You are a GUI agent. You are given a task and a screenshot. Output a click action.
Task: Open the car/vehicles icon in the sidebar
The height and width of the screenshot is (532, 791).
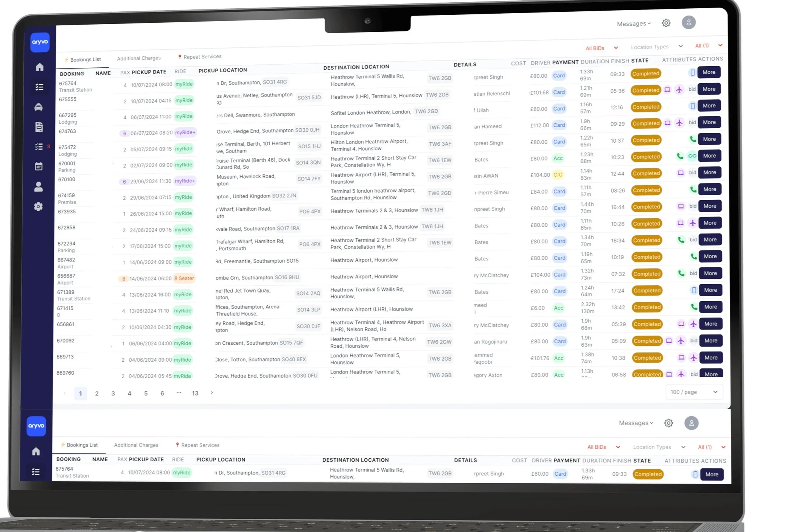pyautogui.click(x=39, y=107)
